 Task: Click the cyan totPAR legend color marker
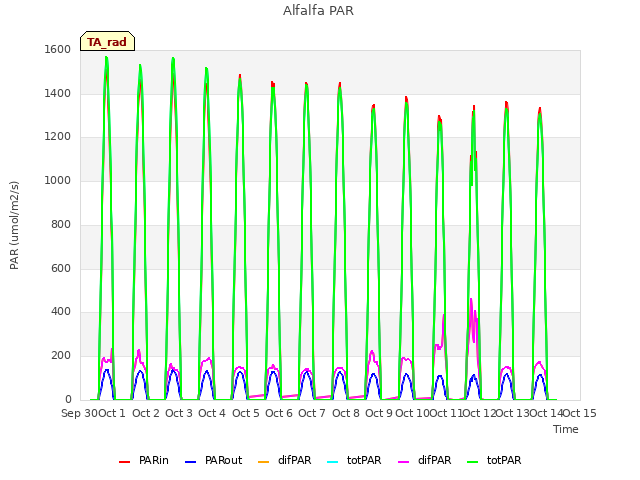click(x=333, y=462)
